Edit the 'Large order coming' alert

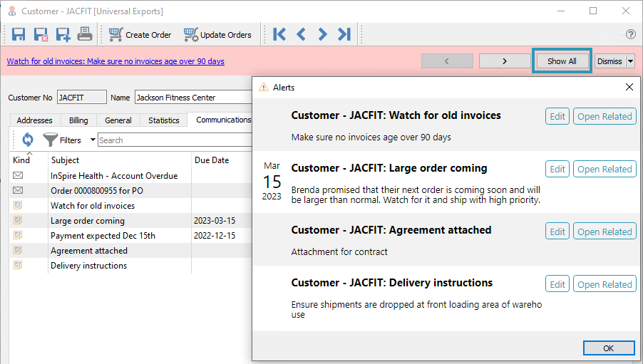557,169
